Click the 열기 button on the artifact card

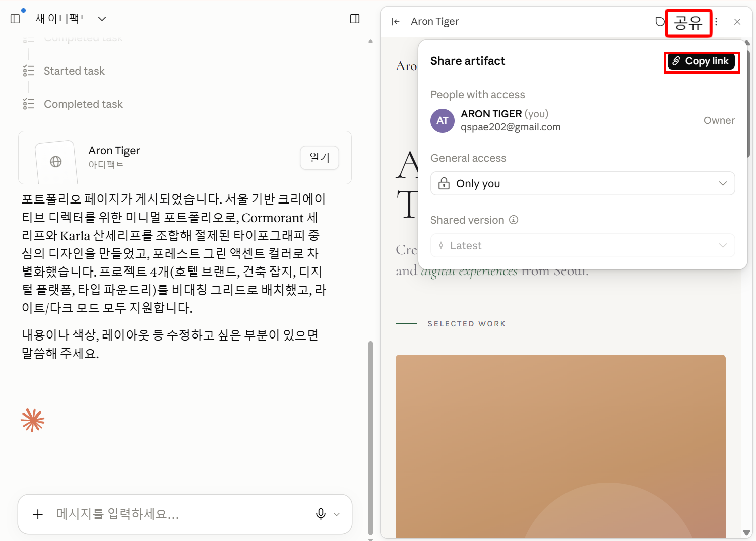(x=320, y=158)
